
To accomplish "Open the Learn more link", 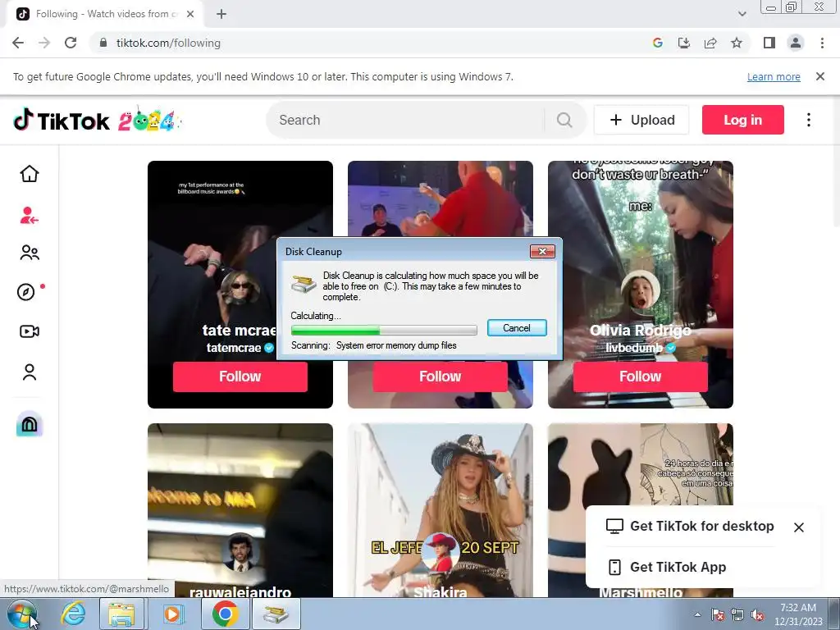I will 774,76.
